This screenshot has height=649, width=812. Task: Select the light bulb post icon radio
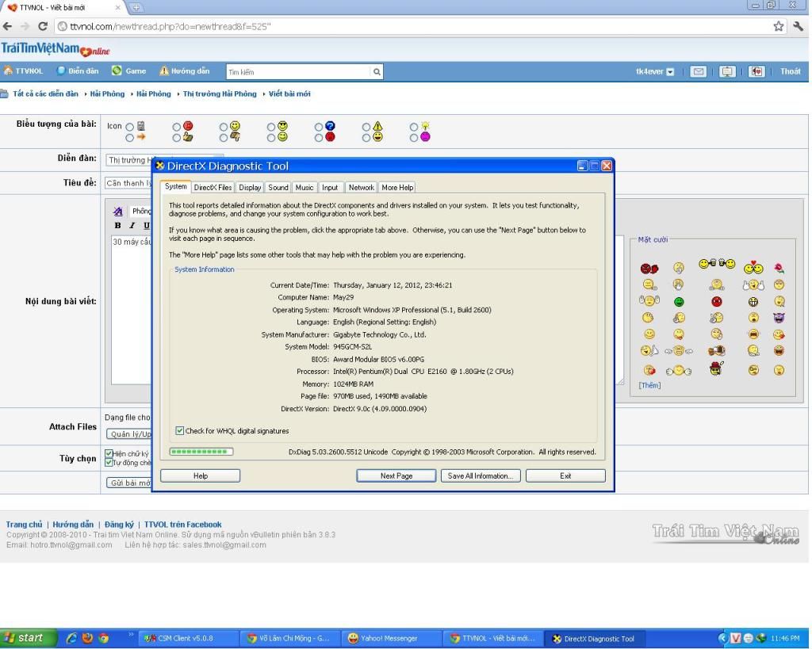tap(413, 127)
